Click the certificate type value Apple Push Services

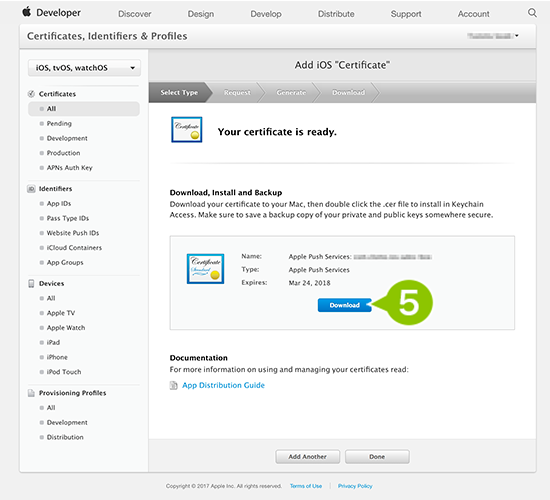point(319,270)
